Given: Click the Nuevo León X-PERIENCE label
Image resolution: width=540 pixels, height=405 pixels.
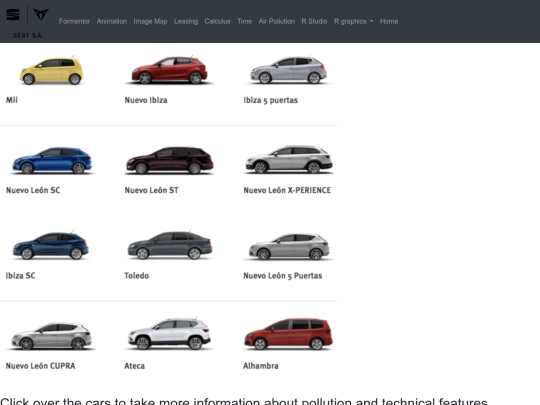Looking at the screenshot, I should [x=287, y=190].
